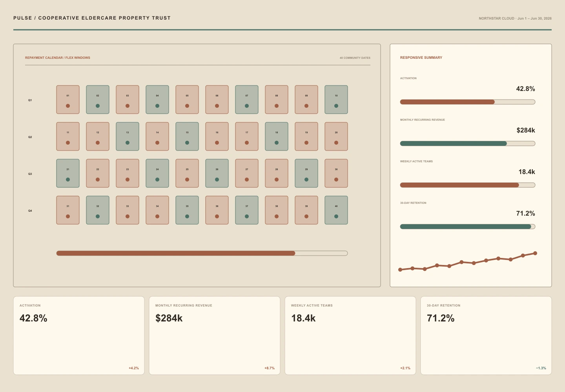The height and width of the screenshot is (392, 565).
Task: Choose date tile 26 in Q3
Action: (x=217, y=173)
